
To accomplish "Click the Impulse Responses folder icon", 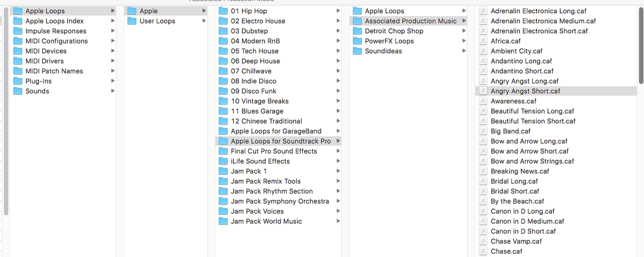I will tap(18, 31).
